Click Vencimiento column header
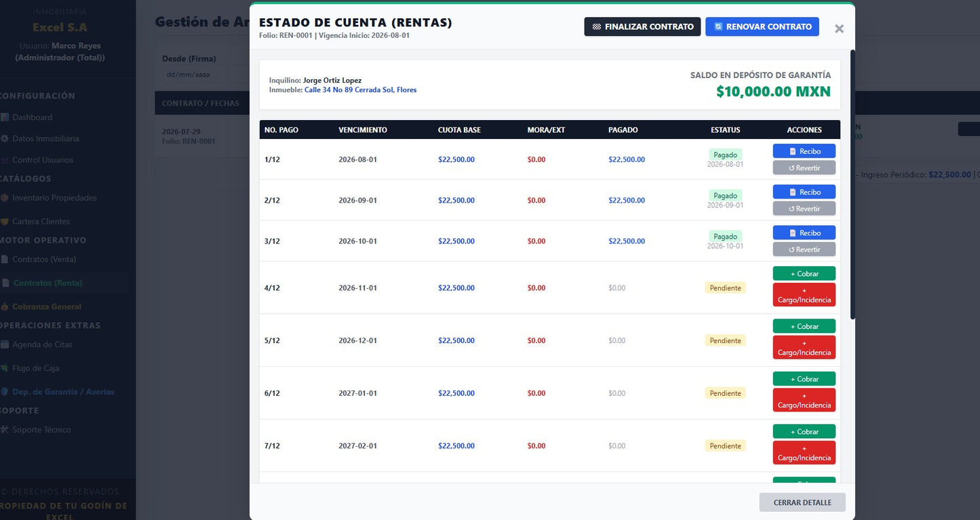The height and width of the screenshot is (520, 980). tap(363, 129)
